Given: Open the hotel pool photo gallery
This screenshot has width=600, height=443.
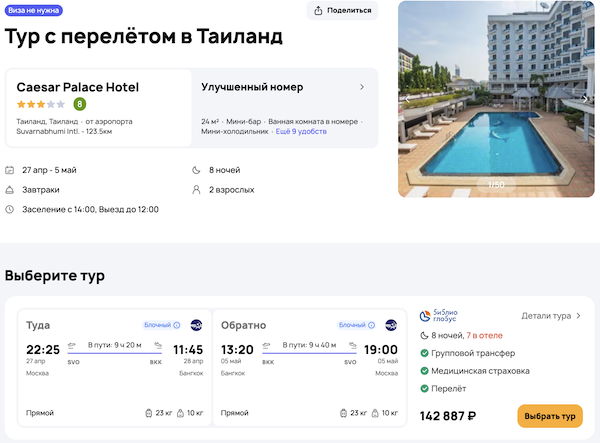Looking at the screenshot, I should click(x=496, y=100).
